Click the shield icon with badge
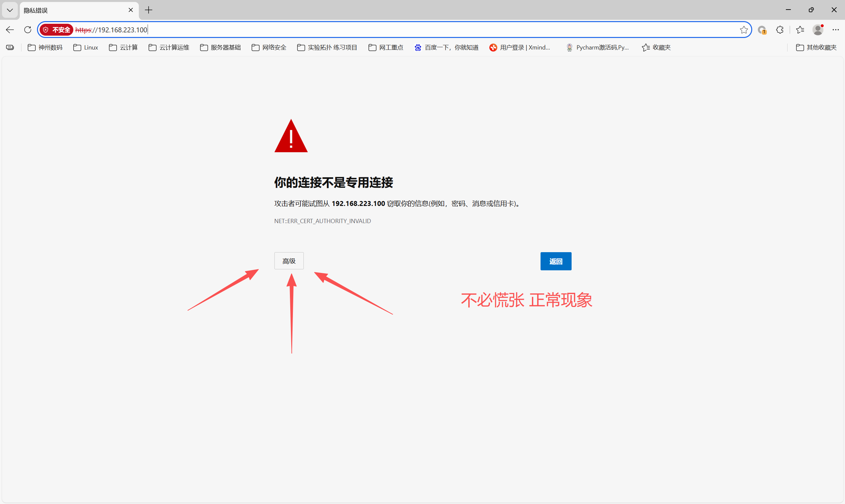 pos(762,30)
